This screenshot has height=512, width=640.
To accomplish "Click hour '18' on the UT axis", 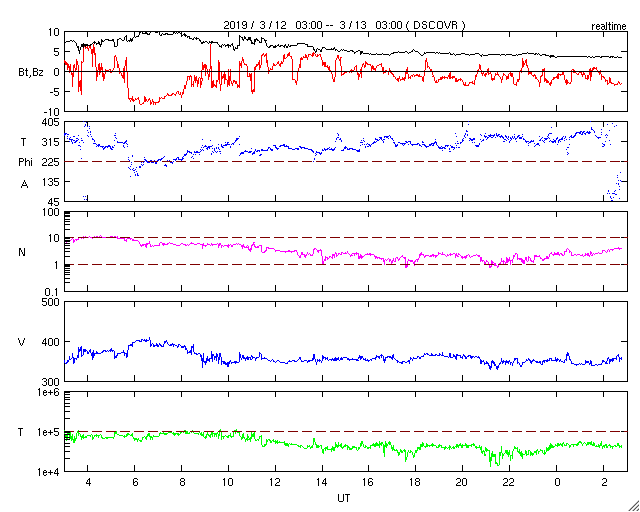I will (416, 483).
